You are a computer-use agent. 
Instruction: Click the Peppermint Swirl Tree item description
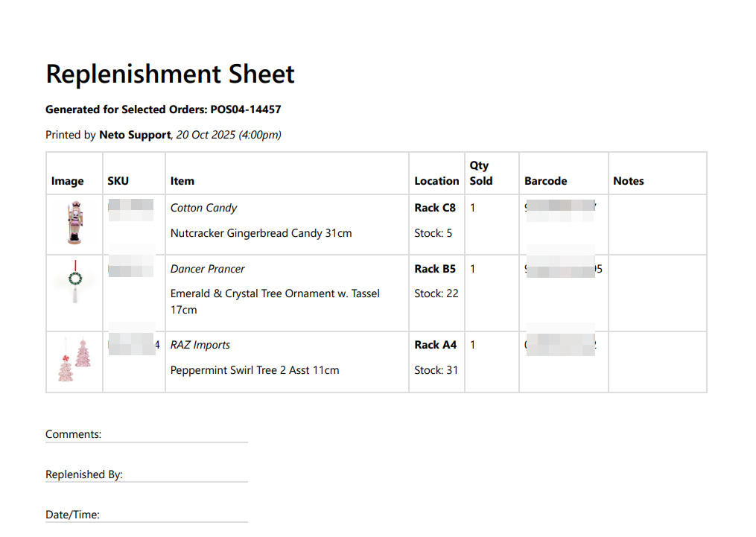(x=255, y=370)
